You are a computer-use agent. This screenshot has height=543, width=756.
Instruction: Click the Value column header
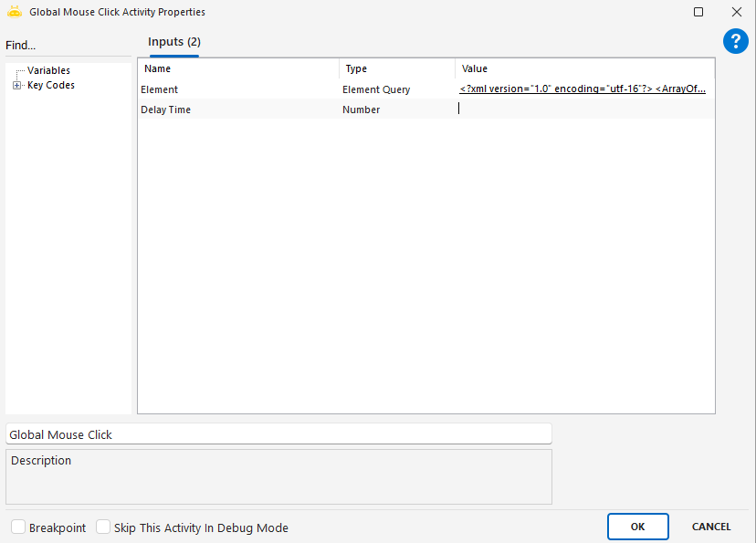[x=584, y=69]
